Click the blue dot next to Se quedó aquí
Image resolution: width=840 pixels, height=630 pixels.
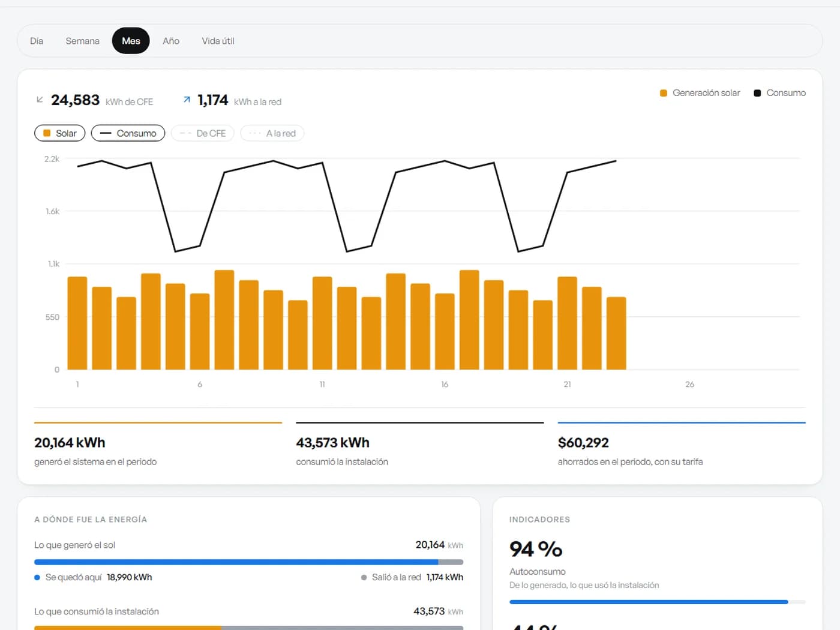37,577
